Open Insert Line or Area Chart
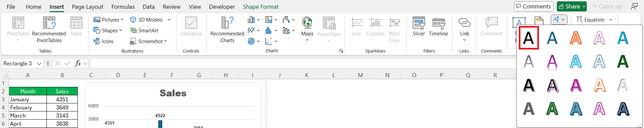 click(253, 30)
